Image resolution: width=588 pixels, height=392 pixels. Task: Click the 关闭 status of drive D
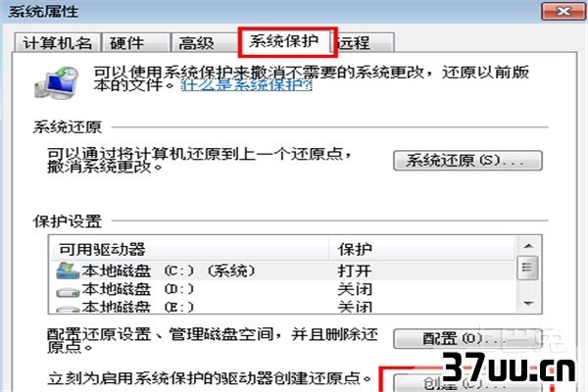pos(355,289)
